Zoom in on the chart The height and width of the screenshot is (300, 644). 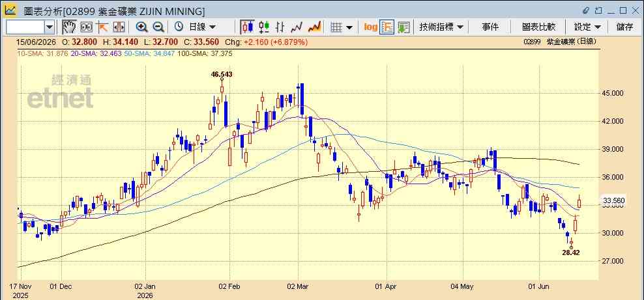[x=141, y=27]
